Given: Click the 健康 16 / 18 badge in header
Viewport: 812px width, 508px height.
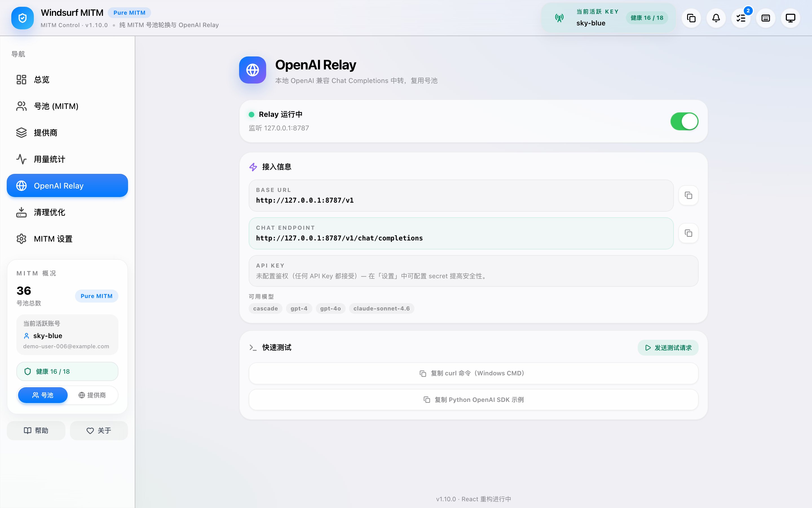Looking at the screenshot, I should pyautogui.click(x=647, y=18).
